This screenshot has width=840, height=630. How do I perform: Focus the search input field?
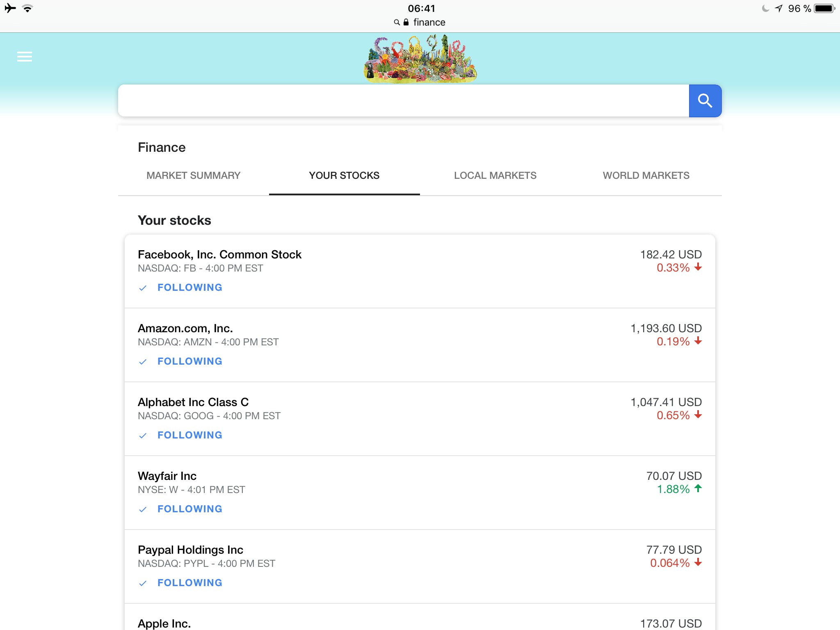[x=404, y=101]
